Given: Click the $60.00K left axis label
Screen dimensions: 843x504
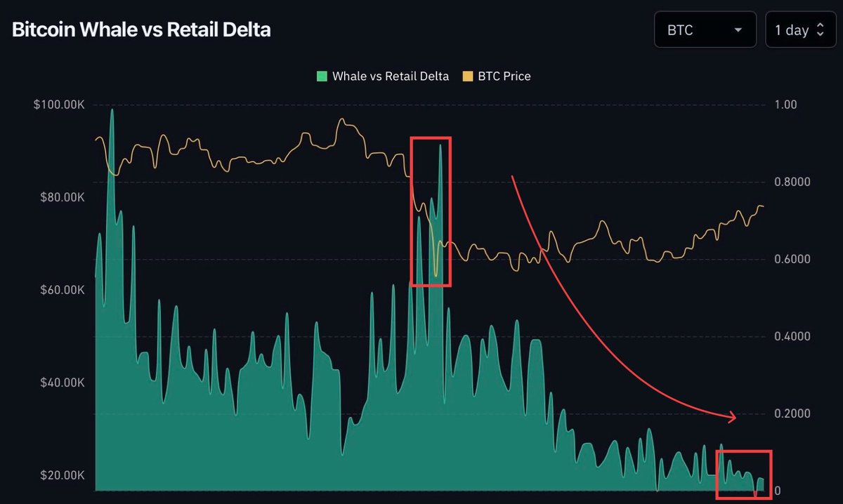Looking at the screenshot, I should pos(62,290).
